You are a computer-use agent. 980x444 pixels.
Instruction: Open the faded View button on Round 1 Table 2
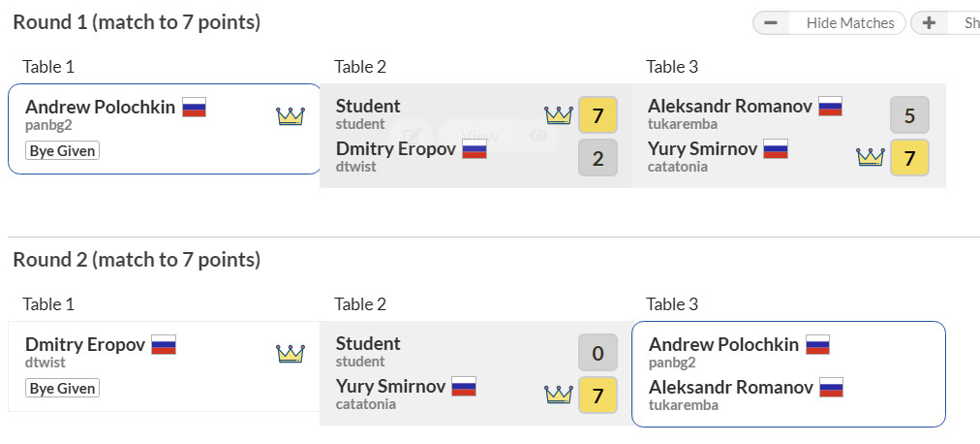coord(480,136)
